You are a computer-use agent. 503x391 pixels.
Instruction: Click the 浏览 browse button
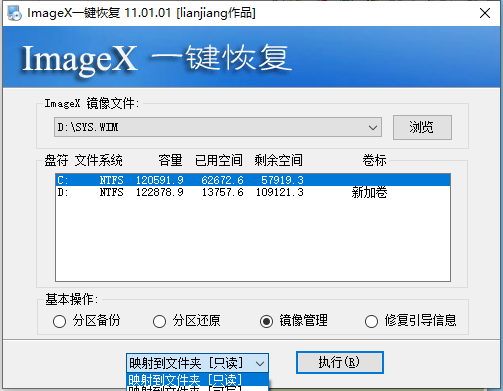(x=422, y=127)
